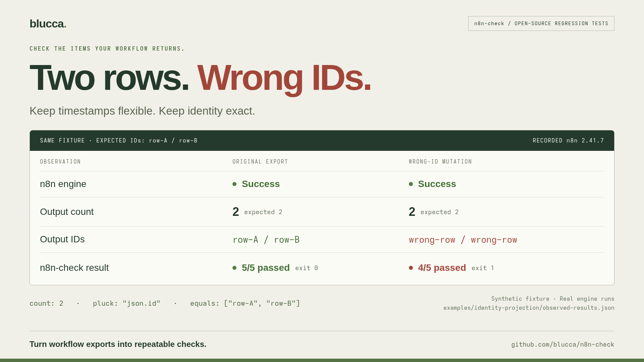Click 'Turn workflow exports into repeatable checks.'
The width and height of the screenshot is (644, 362).
[x=118, y=344]
